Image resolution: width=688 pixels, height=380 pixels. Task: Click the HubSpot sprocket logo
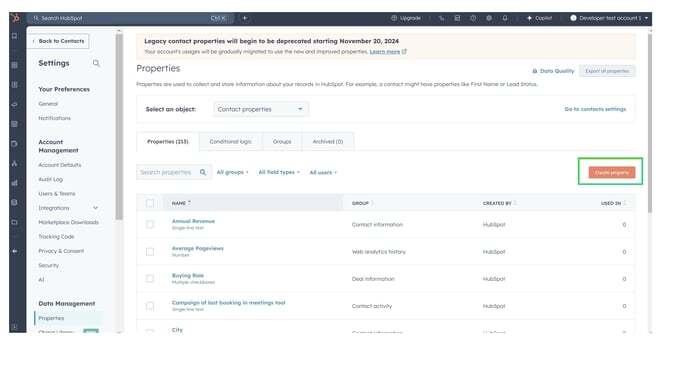click(15, 18)
